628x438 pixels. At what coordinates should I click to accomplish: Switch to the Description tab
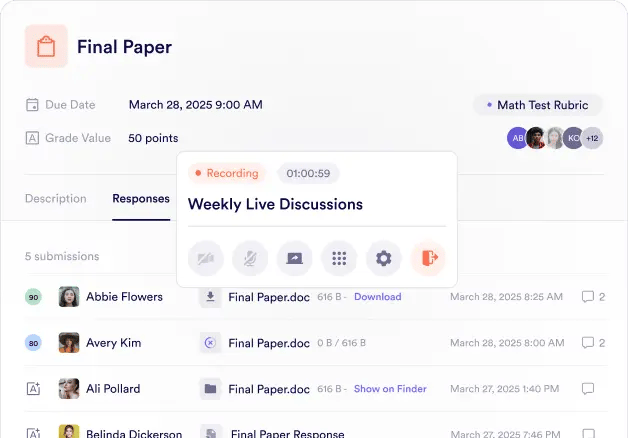click(56, 198)
